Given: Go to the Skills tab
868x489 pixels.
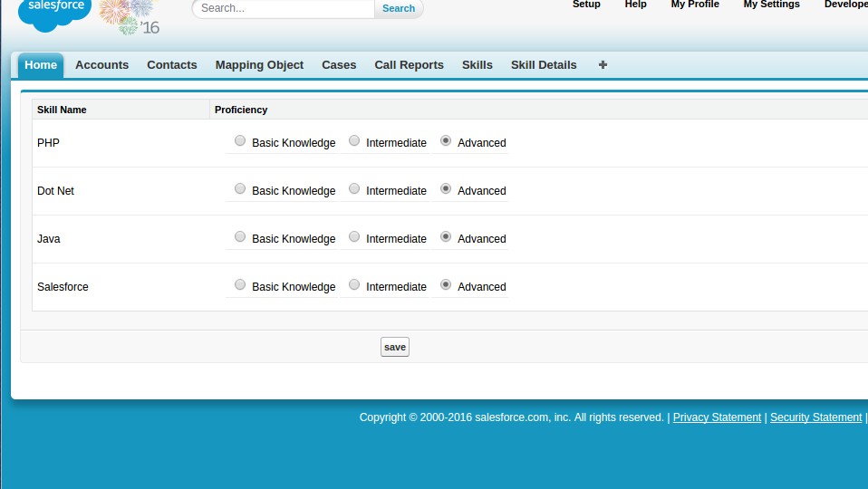Looking at the screenshot, I should [477, 64].
